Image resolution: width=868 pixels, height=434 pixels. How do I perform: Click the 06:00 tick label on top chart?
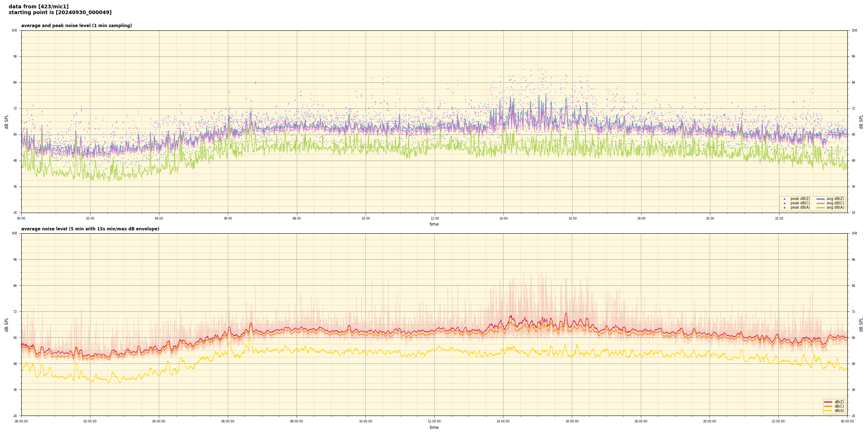228,218
